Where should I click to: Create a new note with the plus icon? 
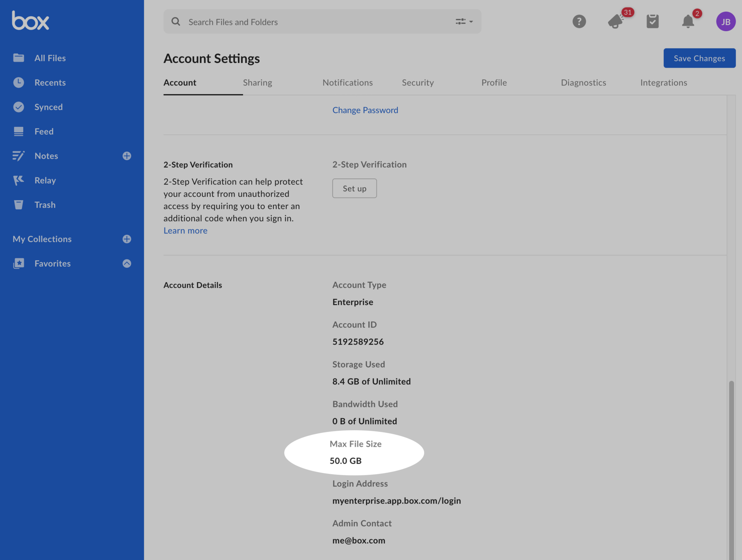[x=126, y=156]
